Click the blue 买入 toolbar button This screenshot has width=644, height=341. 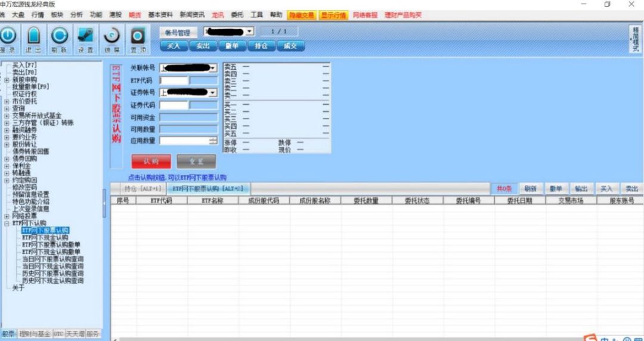pyautogui.click(x=174, y=46)
